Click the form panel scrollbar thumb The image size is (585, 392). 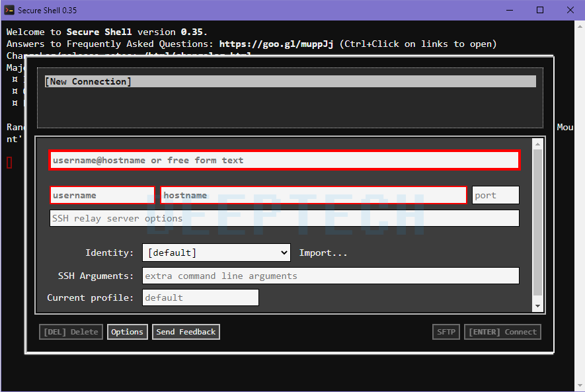tap(537, 222)
